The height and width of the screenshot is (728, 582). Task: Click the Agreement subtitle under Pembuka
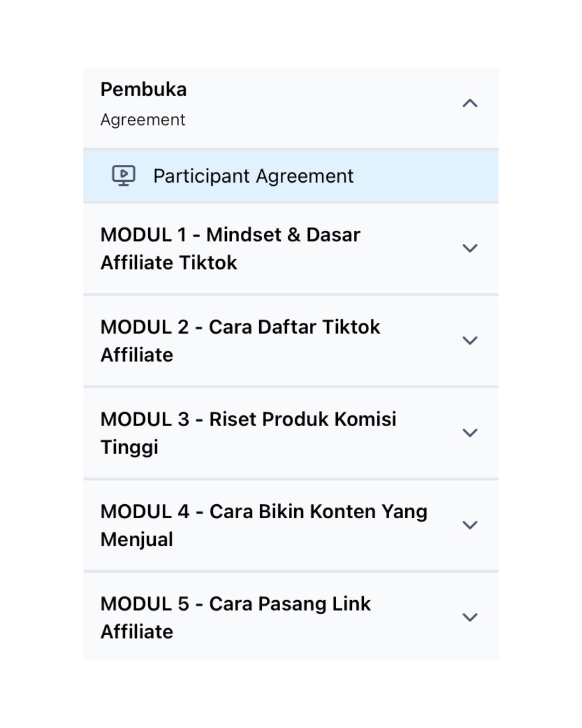pyautogui.click(x=143, y=120)
